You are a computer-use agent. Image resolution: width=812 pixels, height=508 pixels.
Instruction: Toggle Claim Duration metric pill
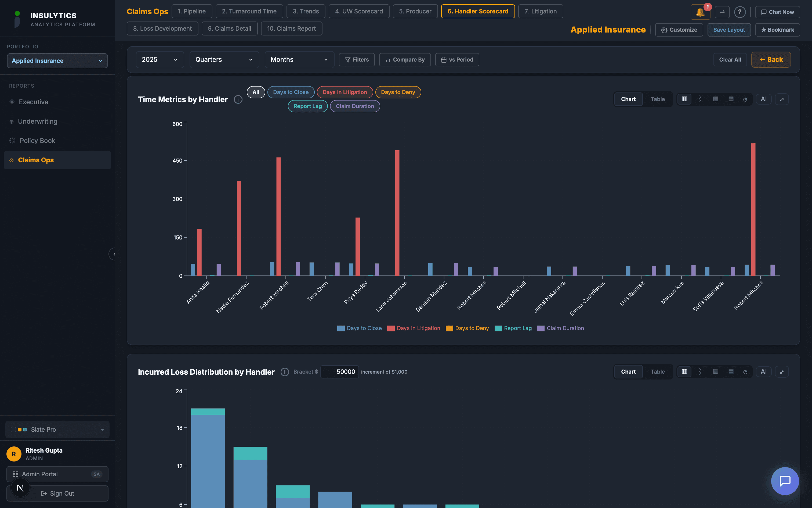pos(355,106)
